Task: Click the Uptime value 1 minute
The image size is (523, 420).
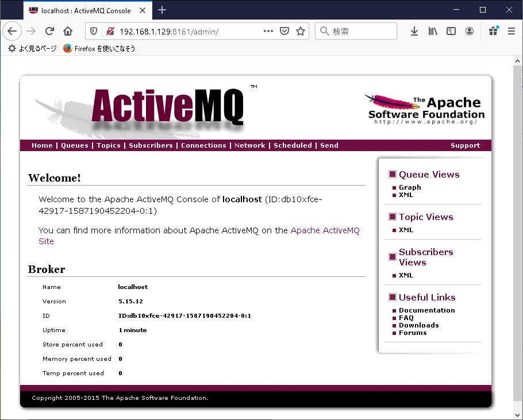Action: 133,330
